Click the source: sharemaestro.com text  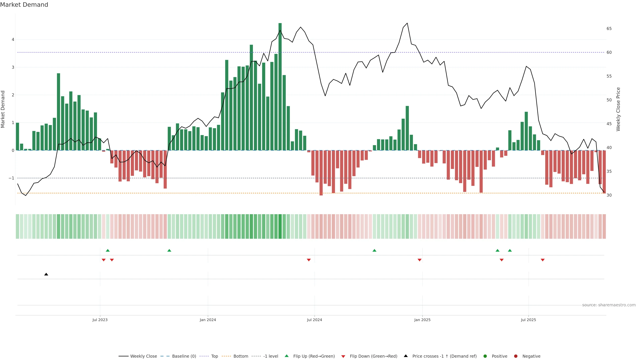[609, 305]
